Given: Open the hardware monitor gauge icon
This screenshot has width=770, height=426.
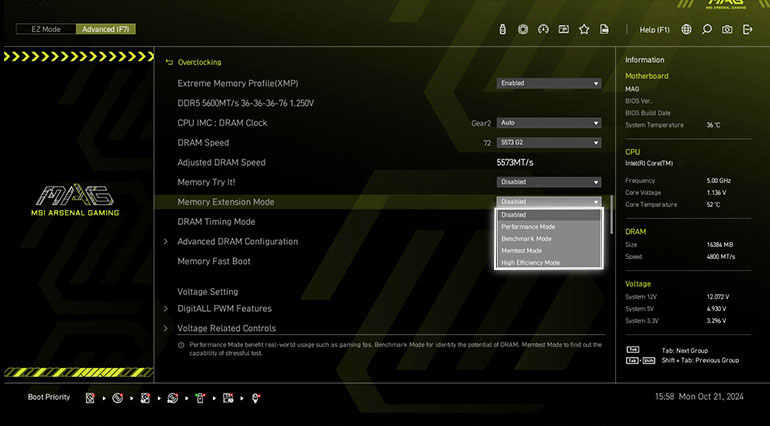Looking at the screenshot, I should click(x=543, y=29).
